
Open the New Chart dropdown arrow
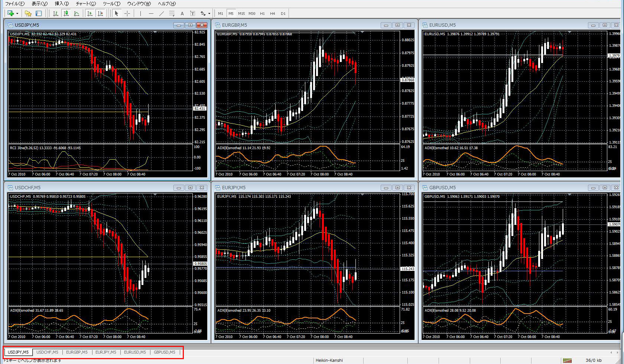pyautogui.click(x=17, y=14)
